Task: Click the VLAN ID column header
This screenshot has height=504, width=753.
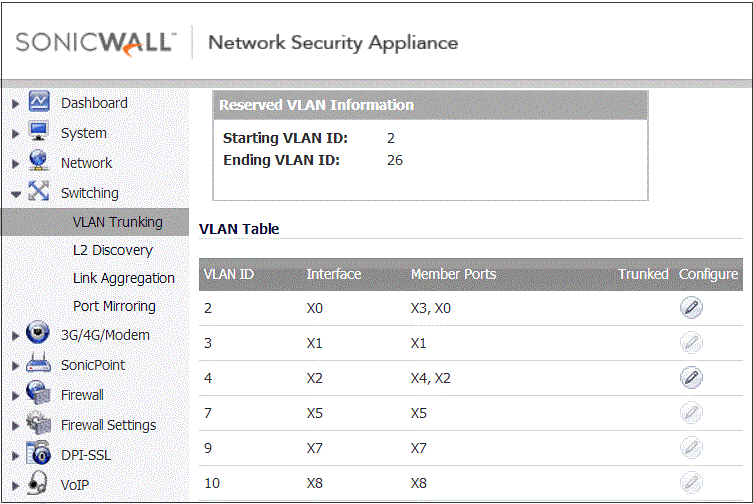Action: [229, 274]
